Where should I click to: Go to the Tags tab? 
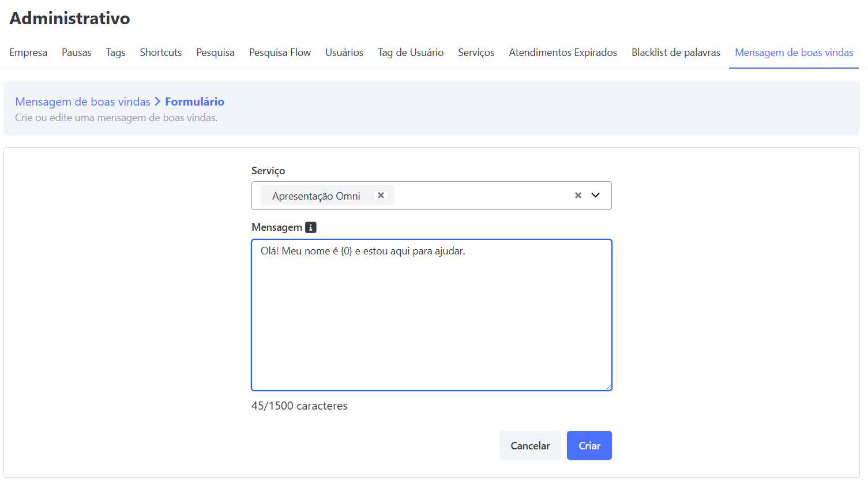point(115,52)
